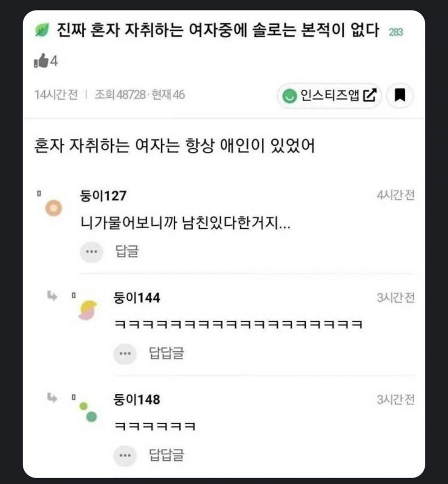Click the green leaf icon beside the post title
The width and height of the screenshot is (448, 484).
point(41,32)
